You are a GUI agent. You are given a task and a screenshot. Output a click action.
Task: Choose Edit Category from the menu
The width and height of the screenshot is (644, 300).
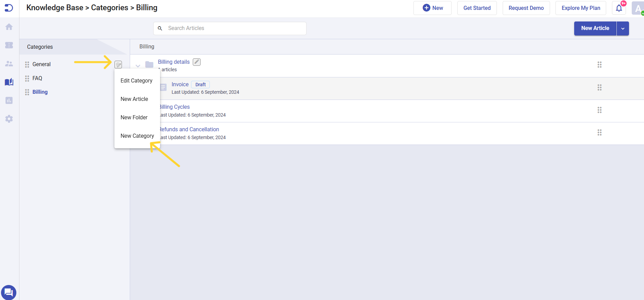137,81
